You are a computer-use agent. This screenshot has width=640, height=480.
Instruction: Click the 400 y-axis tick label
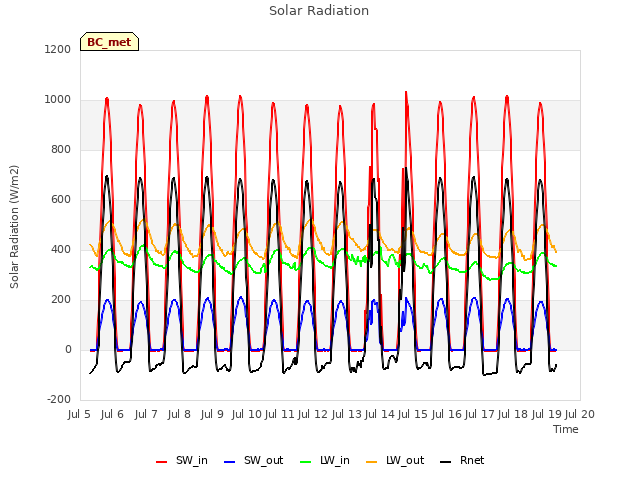pyautogui.click(x=61, y=249)
